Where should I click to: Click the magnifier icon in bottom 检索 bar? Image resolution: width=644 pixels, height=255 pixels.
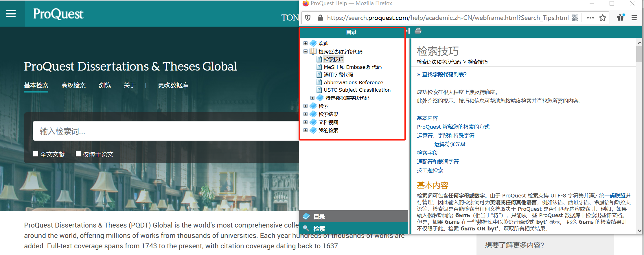(x=306, y=228)
